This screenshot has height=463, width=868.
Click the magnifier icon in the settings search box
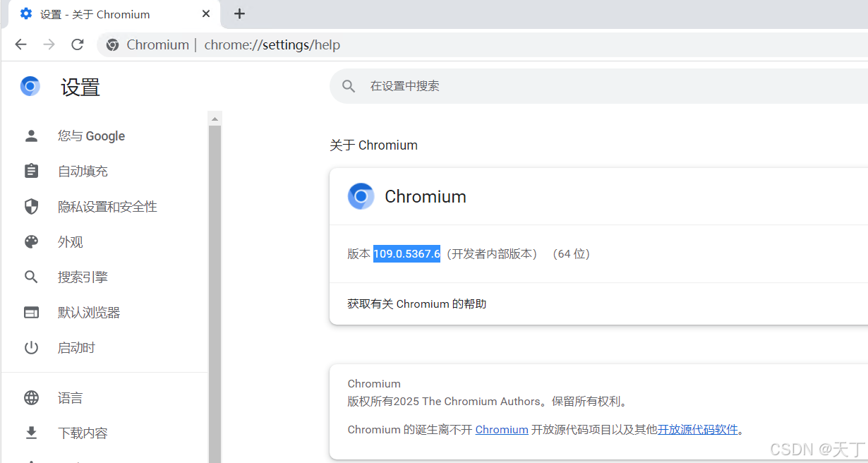point(349,86)
